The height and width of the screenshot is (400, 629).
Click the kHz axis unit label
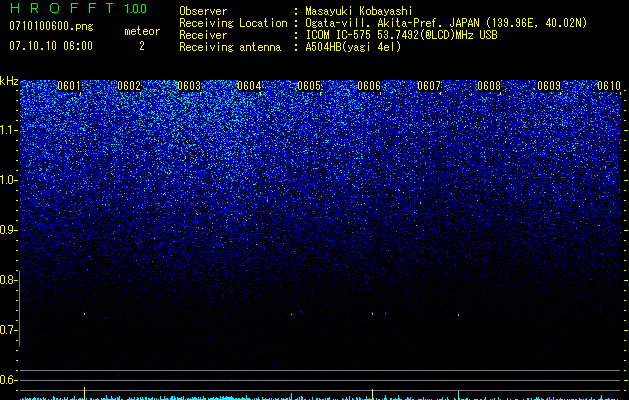9,81
